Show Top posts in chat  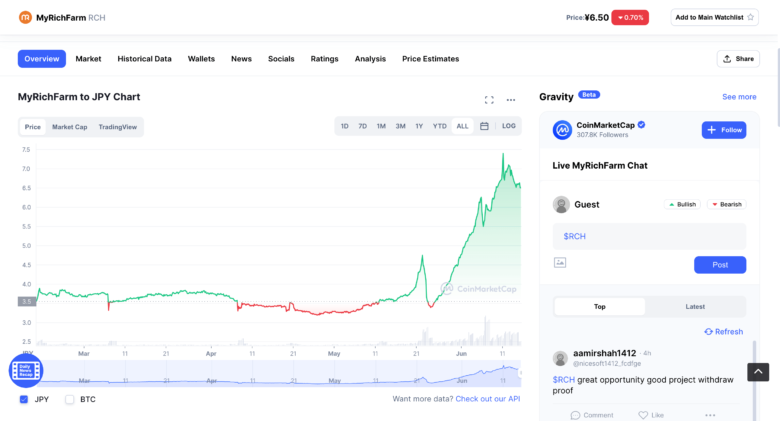pyautogui.click(x=599, y=307)
